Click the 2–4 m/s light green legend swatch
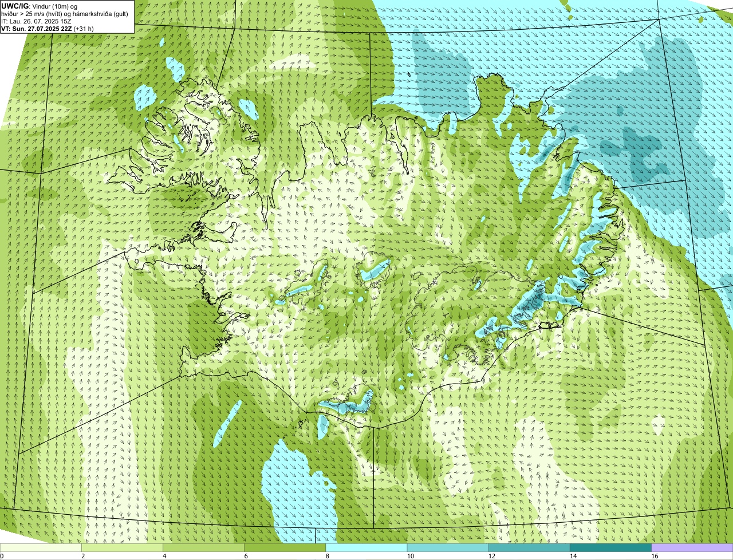Image resolution: width=733 pixels, height=560 pixels. click(122, 547)
